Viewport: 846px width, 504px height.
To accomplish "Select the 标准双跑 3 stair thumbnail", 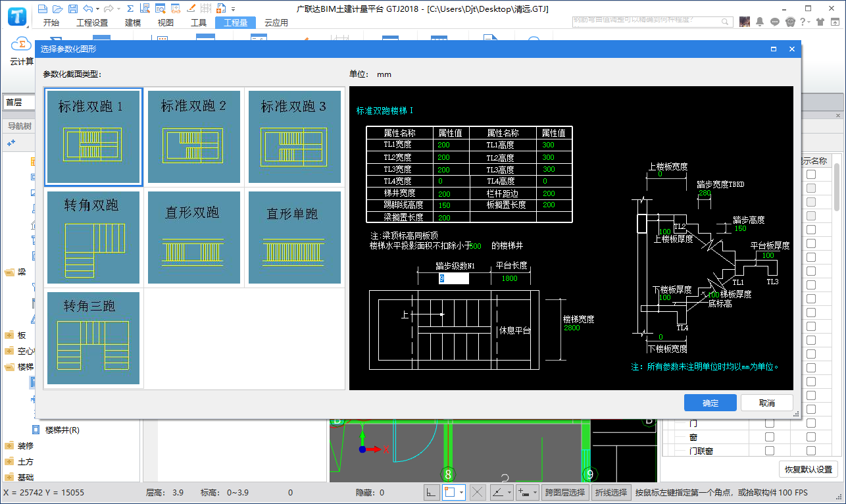I will click(294, 138).
